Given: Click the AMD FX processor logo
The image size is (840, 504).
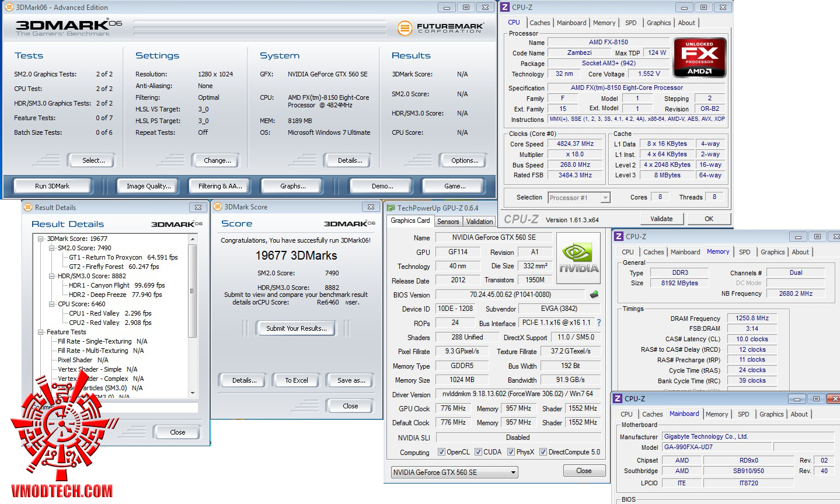Looking at the screenshot, I should [x=699, y=58].
